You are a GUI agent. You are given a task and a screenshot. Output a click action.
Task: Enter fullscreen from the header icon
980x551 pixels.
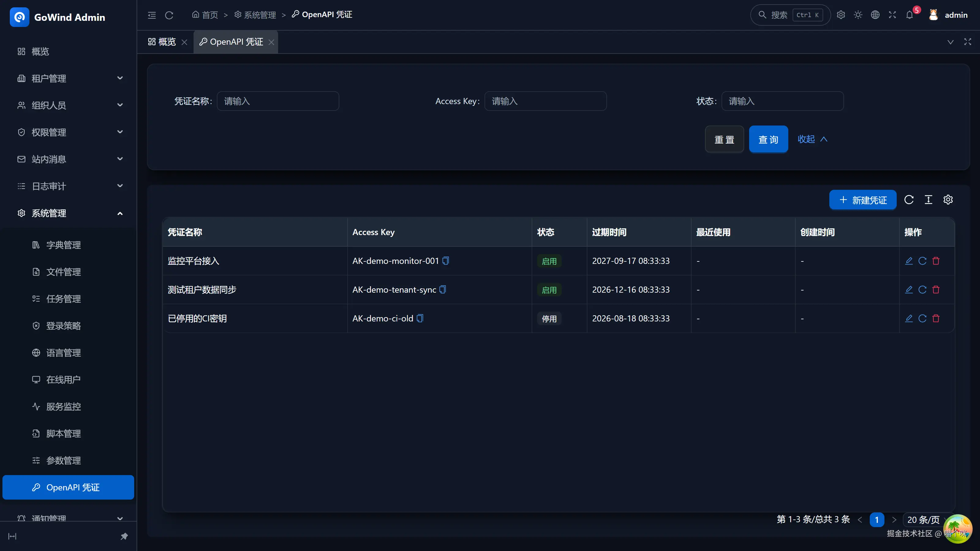click(892, 15)
